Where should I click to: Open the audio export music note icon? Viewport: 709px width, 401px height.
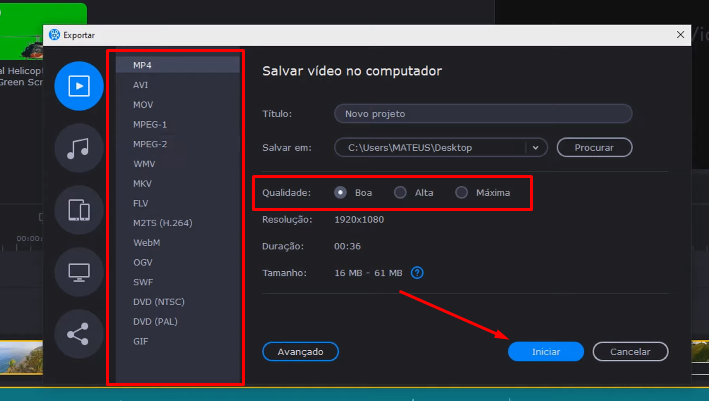[x=78, y=149]
